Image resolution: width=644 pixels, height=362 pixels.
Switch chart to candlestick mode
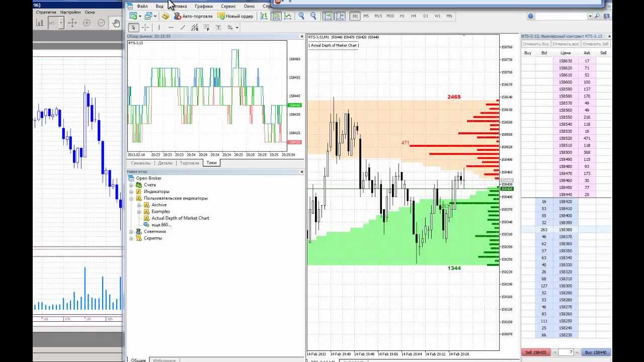276,16
